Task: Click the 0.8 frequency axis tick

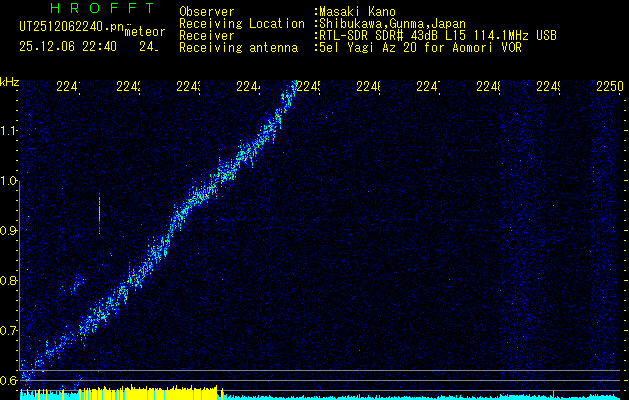Action: 9,280
